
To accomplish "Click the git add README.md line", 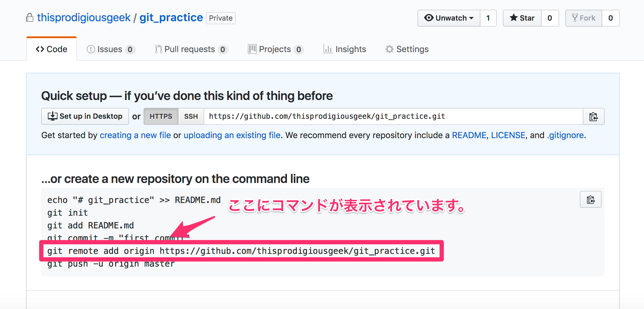I will tap(91, 225).
